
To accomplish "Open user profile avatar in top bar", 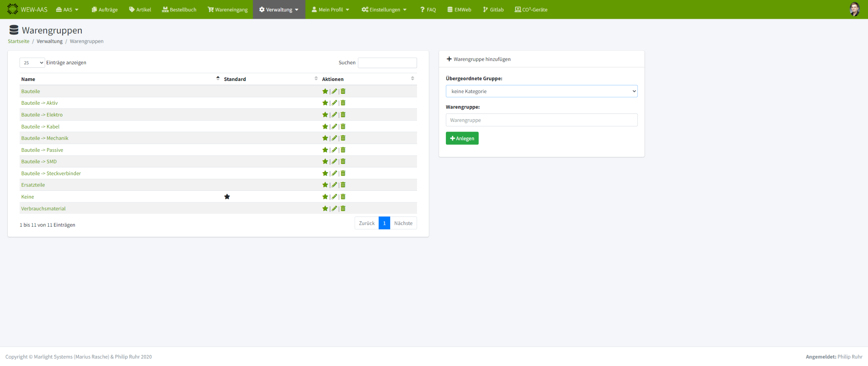I will 854,9.
